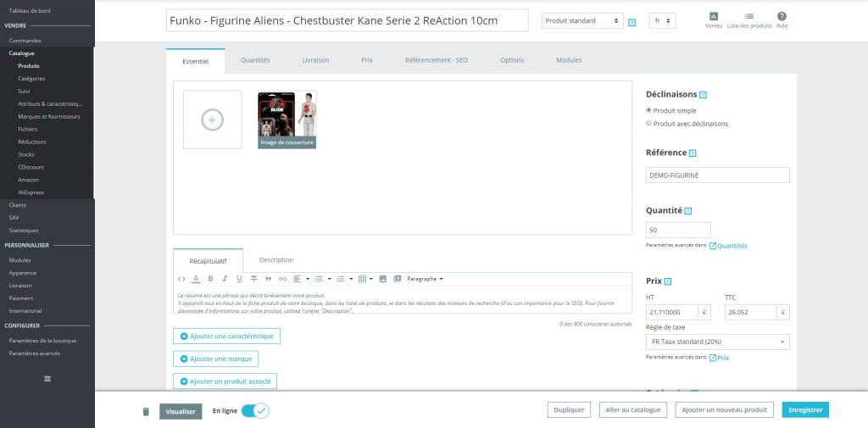
Task: Click the plus circle to add image
Action: (x=213, y=120)
